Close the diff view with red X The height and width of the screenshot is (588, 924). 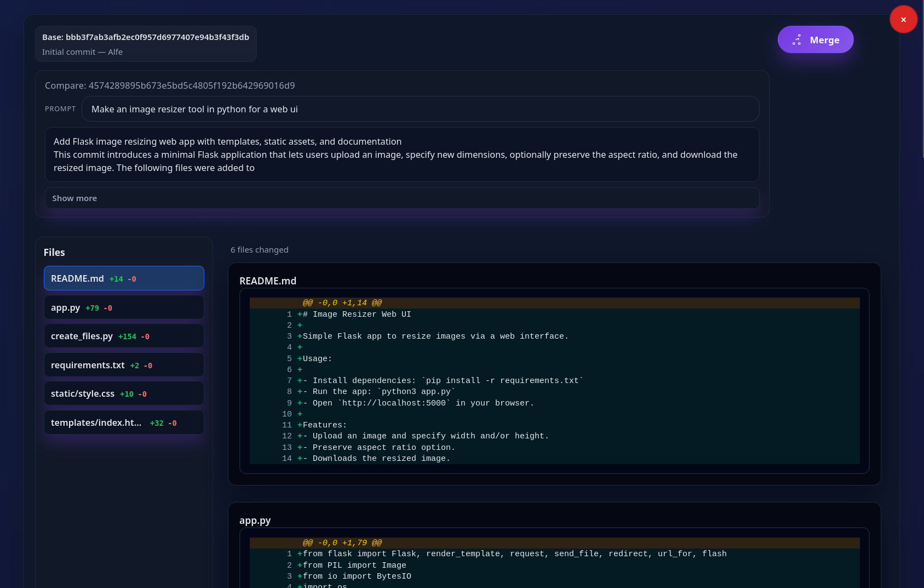click(x=903, y=20)
